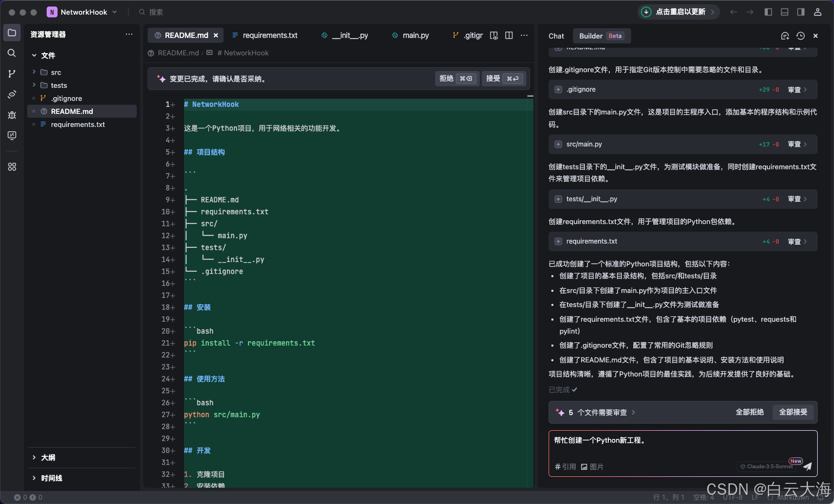Click the 行 1, 列 1 cursor position
The width and height of the screenshot is (834, 504).
[669, 497]
